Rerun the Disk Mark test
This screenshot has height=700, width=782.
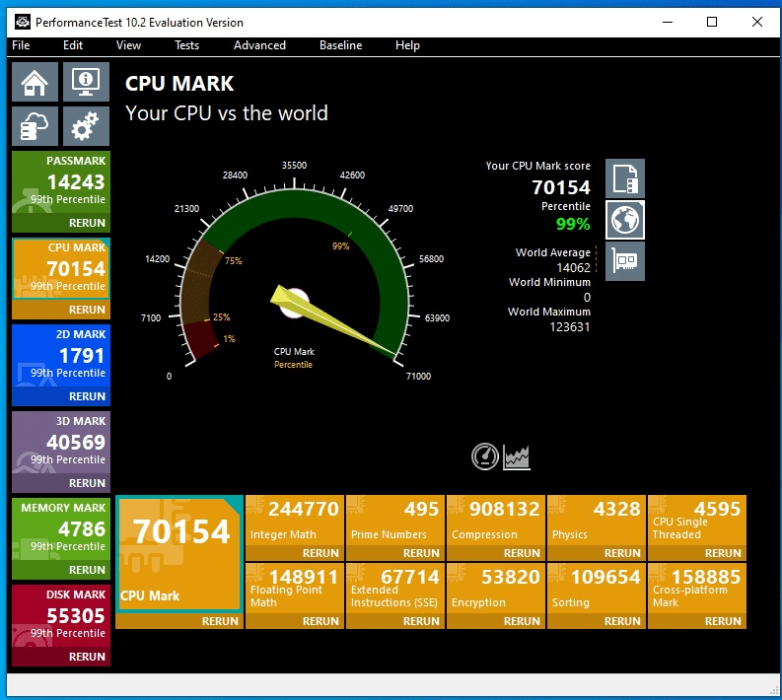61,657
